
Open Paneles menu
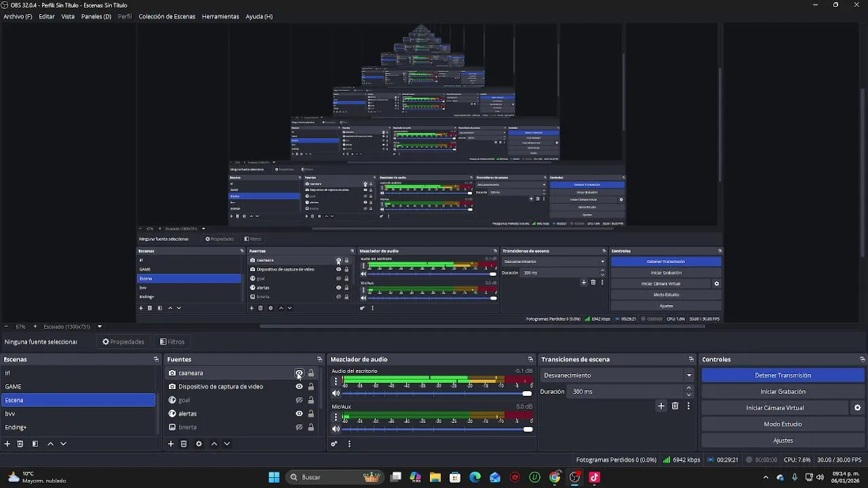coord(96,16)
